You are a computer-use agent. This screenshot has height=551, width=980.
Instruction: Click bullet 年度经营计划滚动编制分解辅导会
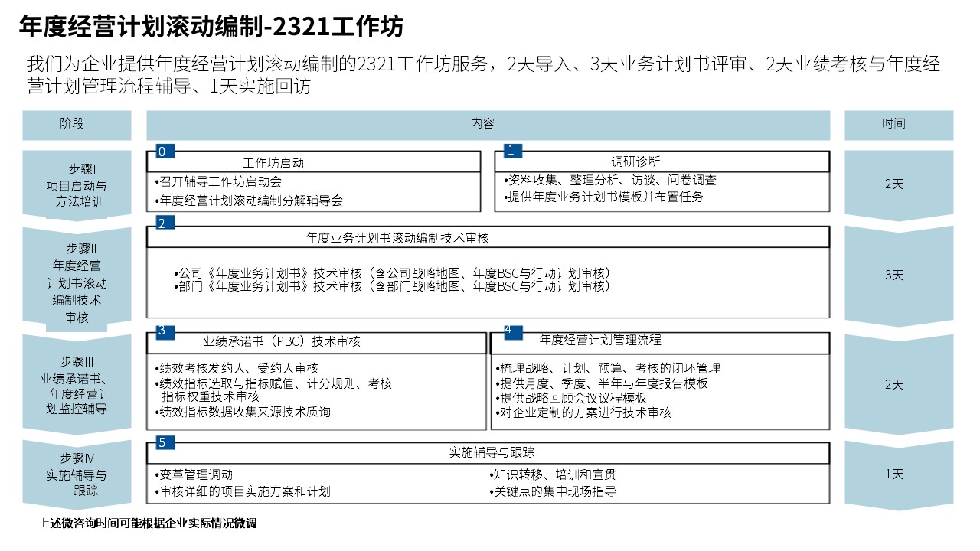tap(248, 201)
